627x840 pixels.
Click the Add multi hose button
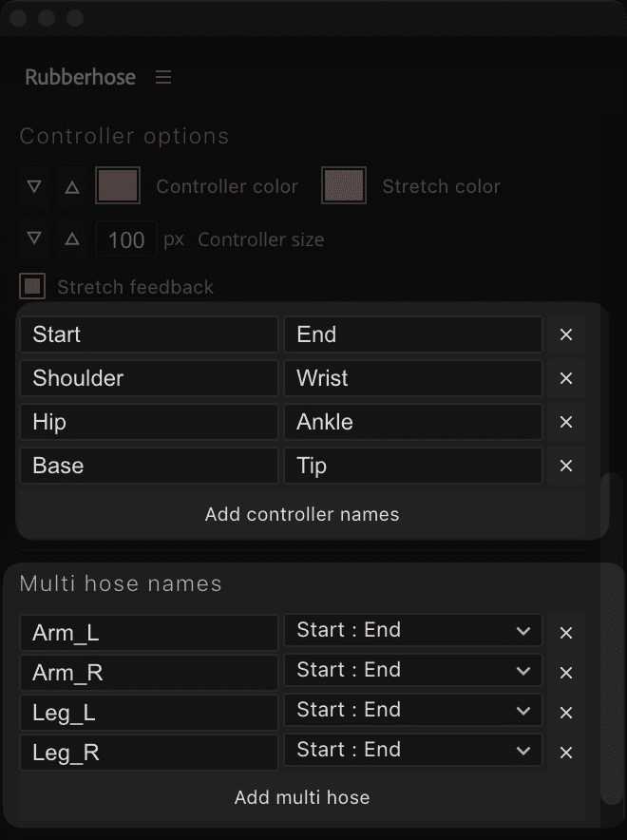[302, 797]
